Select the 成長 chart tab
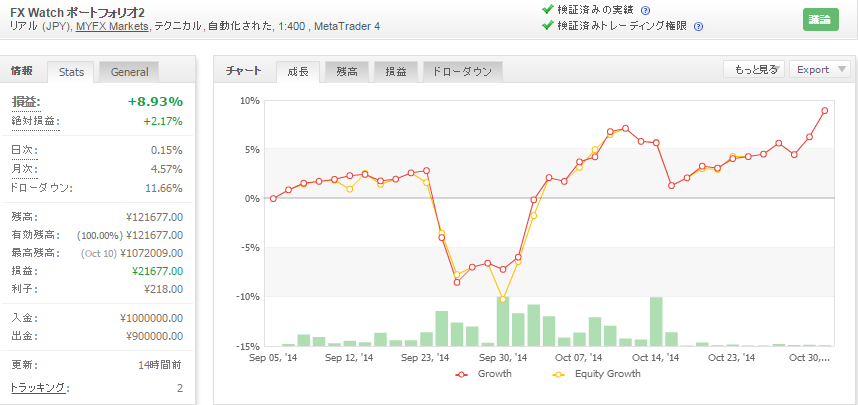Viewport: 858px width, 405px height. [297, 72]
